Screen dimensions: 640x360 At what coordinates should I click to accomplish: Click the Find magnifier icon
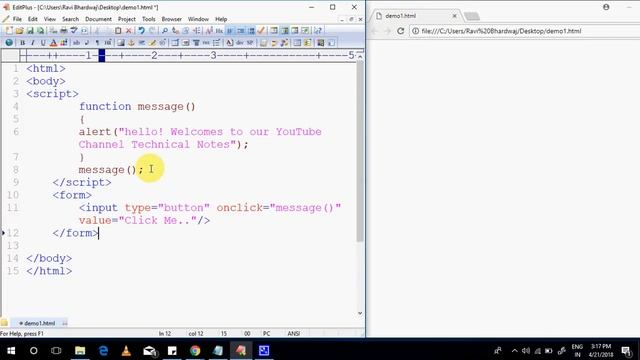[165, 31]
